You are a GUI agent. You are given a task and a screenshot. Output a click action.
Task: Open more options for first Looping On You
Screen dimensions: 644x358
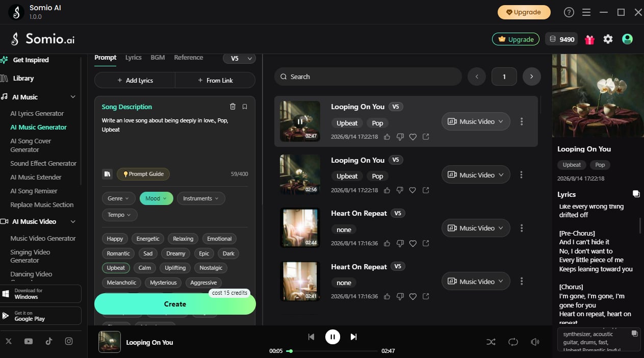(x=521, y=121)
